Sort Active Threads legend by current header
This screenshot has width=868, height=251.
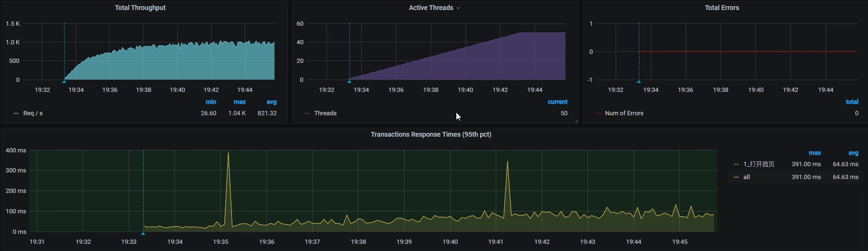(x=557, y=102)
